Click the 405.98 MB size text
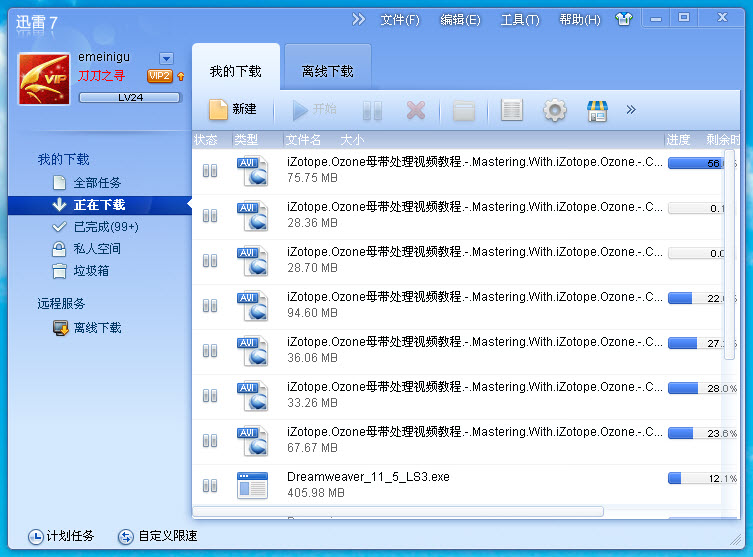The height and width of the screenshot is (557, 753). (316, 493)
